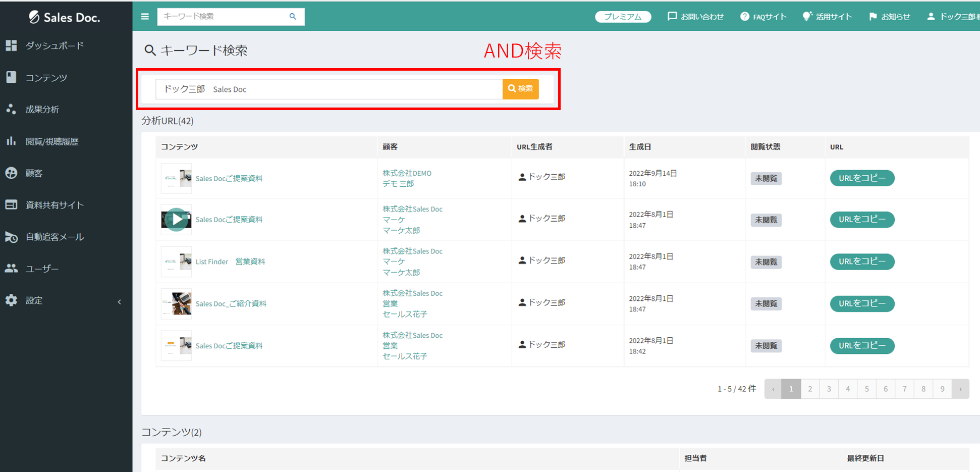Click the magnifier icon in top search bar

293,17
